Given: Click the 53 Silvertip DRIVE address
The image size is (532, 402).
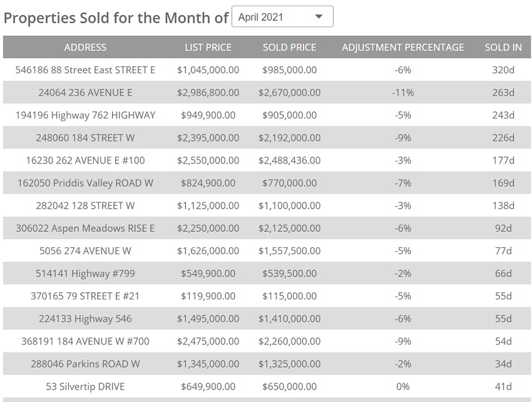Looking at the screenshot, I should tap(85, 386).
